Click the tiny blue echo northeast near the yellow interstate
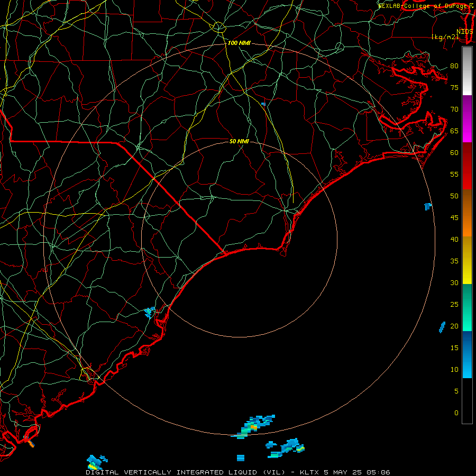Image resolution: width=476 pixels, height=476 pixels. click(x=263, y=104)
